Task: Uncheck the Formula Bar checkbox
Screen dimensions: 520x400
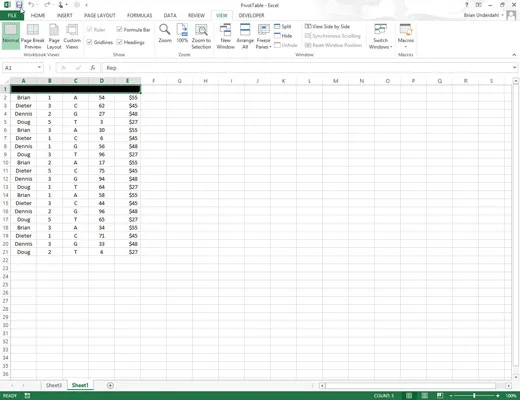Action: click(119, 29)
